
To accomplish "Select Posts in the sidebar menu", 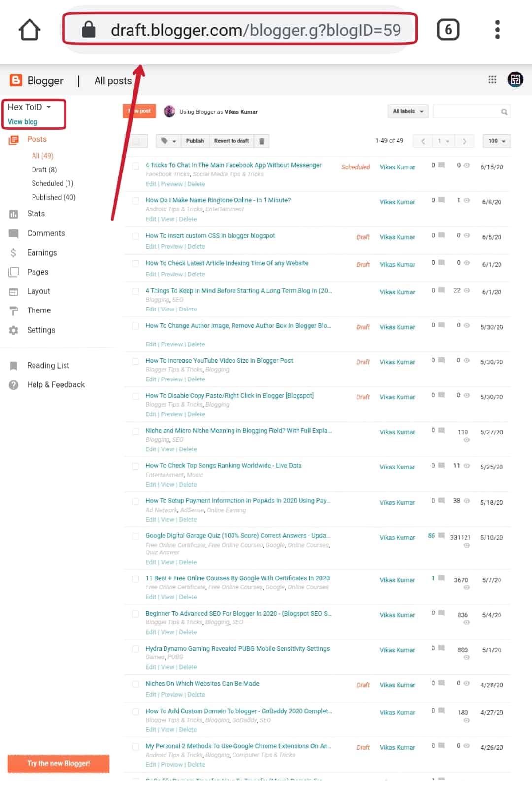I will pyautogui.click(x=37, y=139).
